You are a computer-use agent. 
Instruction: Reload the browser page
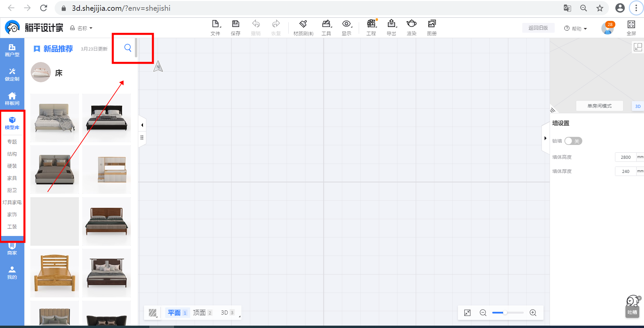pyautogui.click(x=43, y=8)
